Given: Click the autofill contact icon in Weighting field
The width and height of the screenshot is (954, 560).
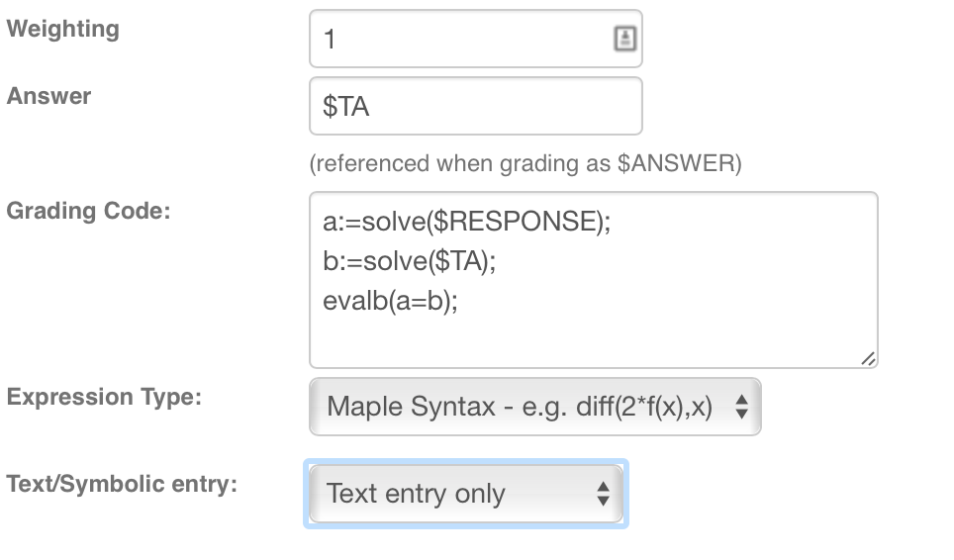Looking at the screenshot, I should [624, 39].
